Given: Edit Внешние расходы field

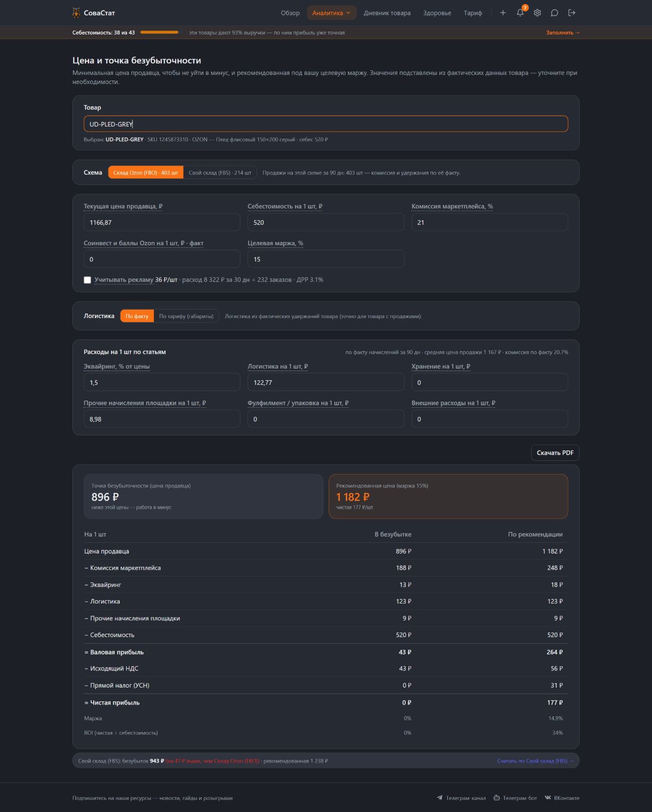Looking at the screenshot, I should (490, 419).
